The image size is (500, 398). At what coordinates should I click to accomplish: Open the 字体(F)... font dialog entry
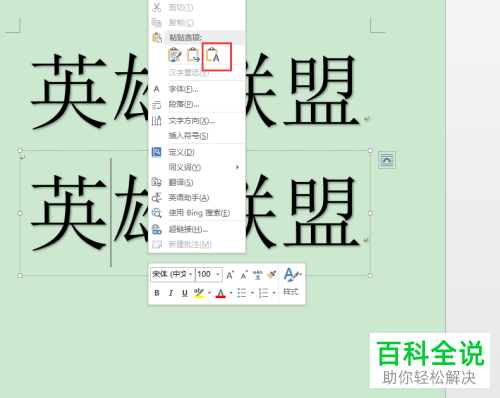[x=183, y=89]
